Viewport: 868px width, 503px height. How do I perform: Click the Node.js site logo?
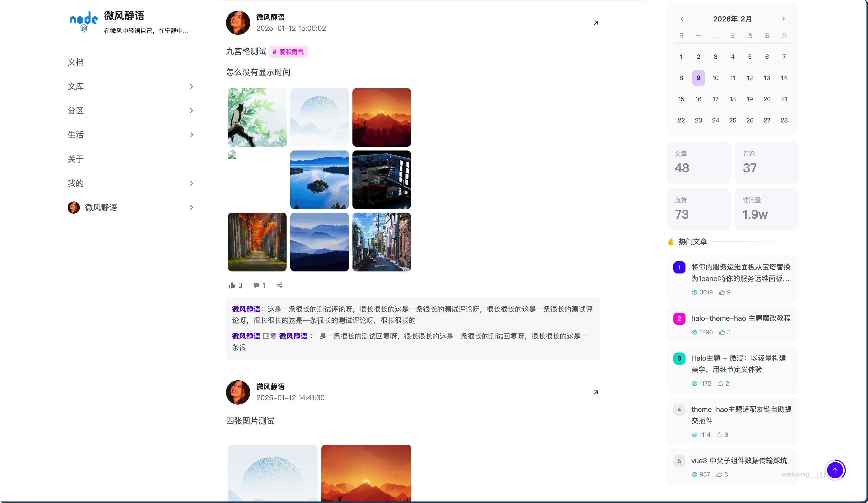point(83,21)
